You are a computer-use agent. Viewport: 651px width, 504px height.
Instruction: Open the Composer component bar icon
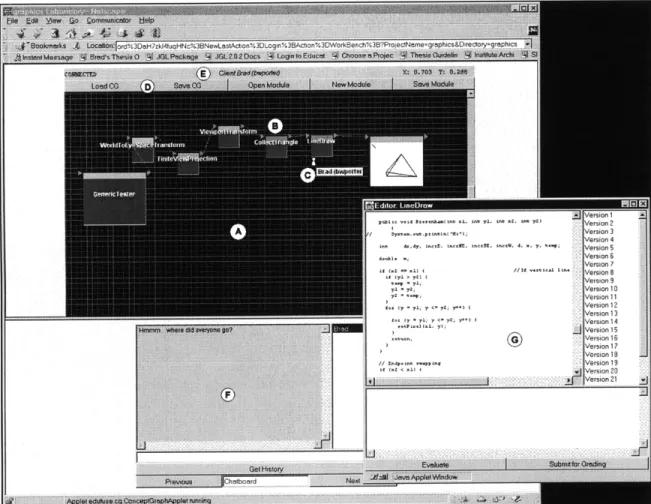tap(516, 499)
